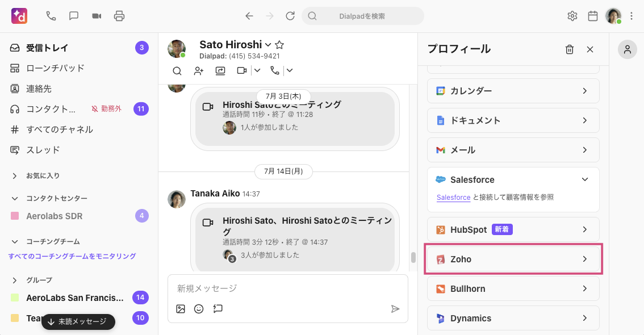
Task: Click the person icon in right sidebar
Action: tap(627, 49)
